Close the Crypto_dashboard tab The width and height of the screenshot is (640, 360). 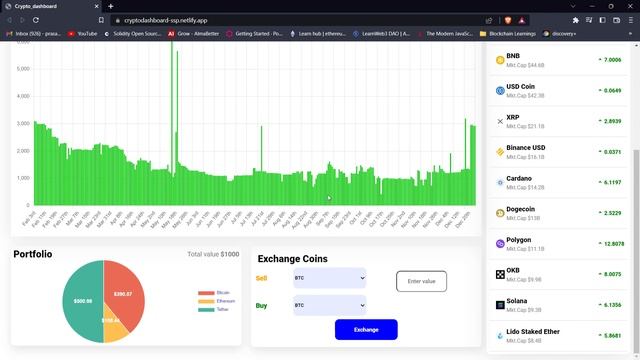97,7
